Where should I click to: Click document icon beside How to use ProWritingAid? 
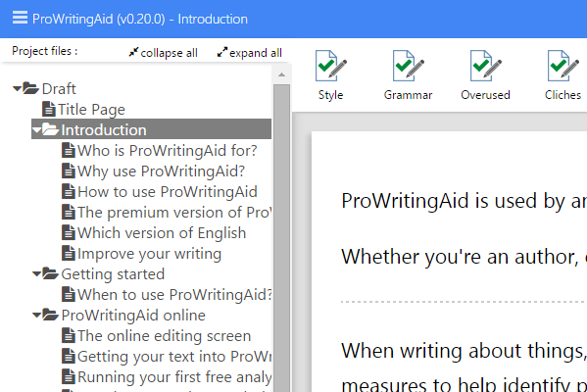click(x=69, y=192)
